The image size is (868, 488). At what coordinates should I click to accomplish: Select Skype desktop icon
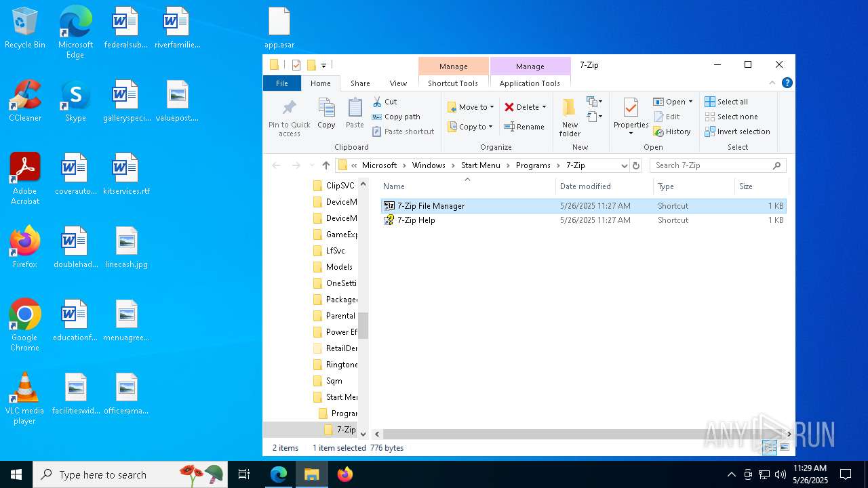pos(75,101)
